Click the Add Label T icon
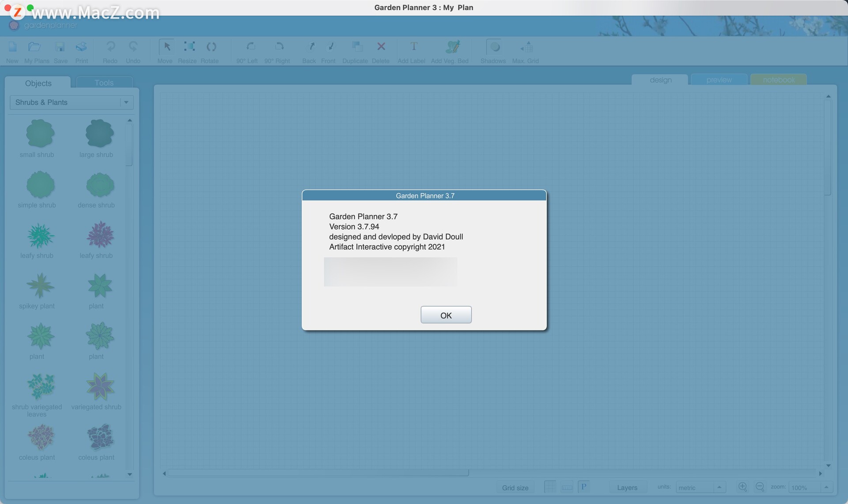 413,46
